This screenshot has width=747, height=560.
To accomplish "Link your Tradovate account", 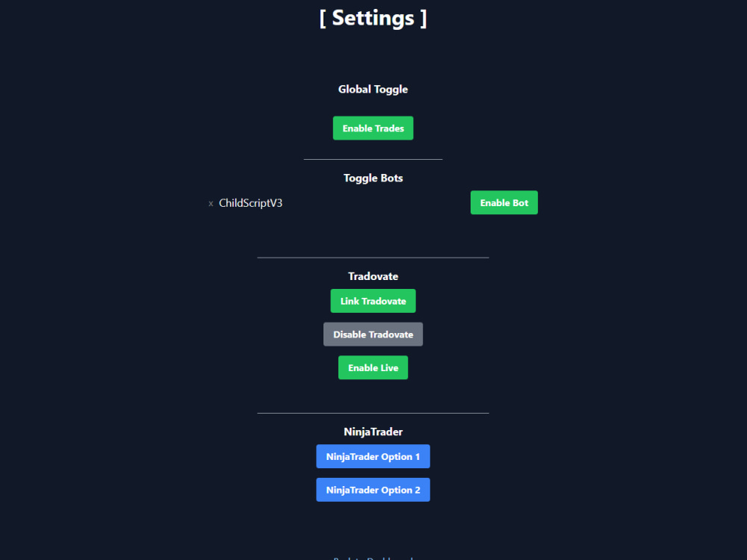I will tap(373, 301).
